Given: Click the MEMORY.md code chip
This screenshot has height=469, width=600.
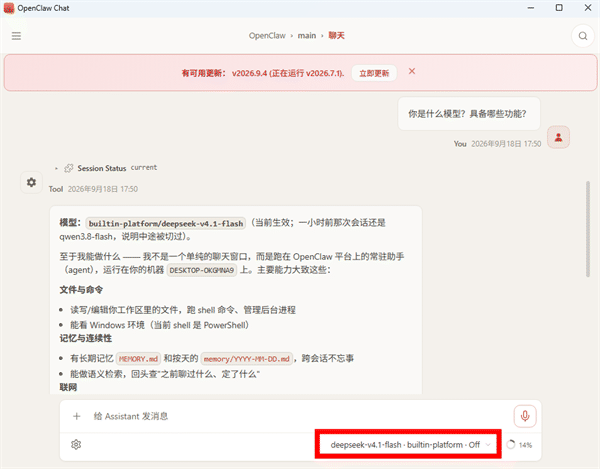Looking at the screenshot, I should click(x=138, y=359).
